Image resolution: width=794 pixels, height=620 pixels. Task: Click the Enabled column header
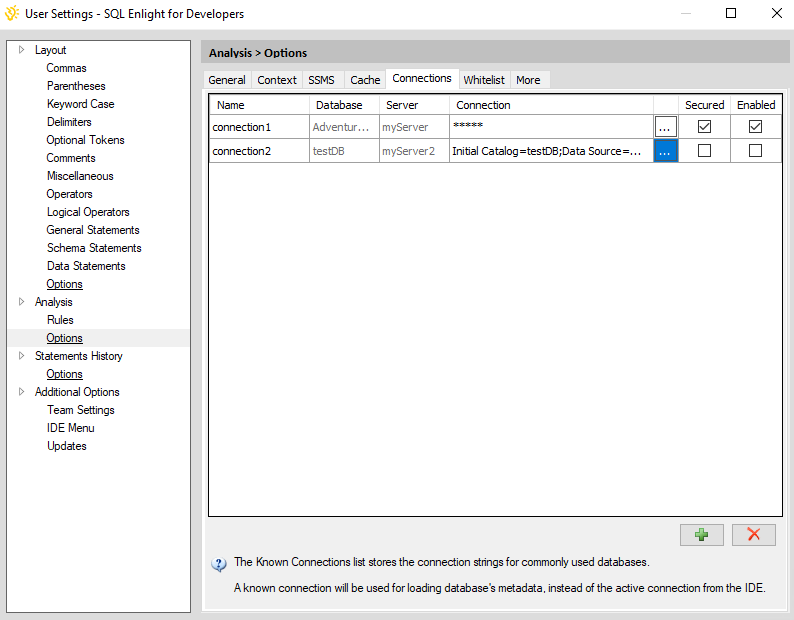click(x=756, y=105)
